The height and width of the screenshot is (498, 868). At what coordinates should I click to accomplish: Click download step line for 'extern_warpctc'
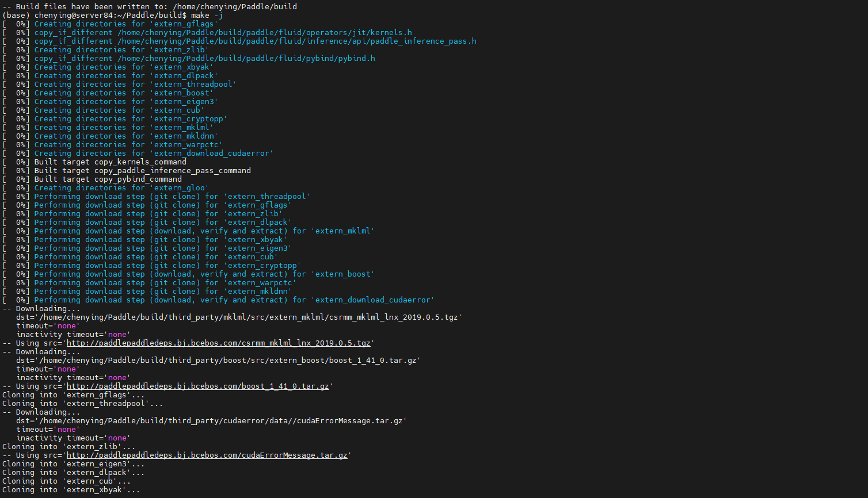pos(150,282)
